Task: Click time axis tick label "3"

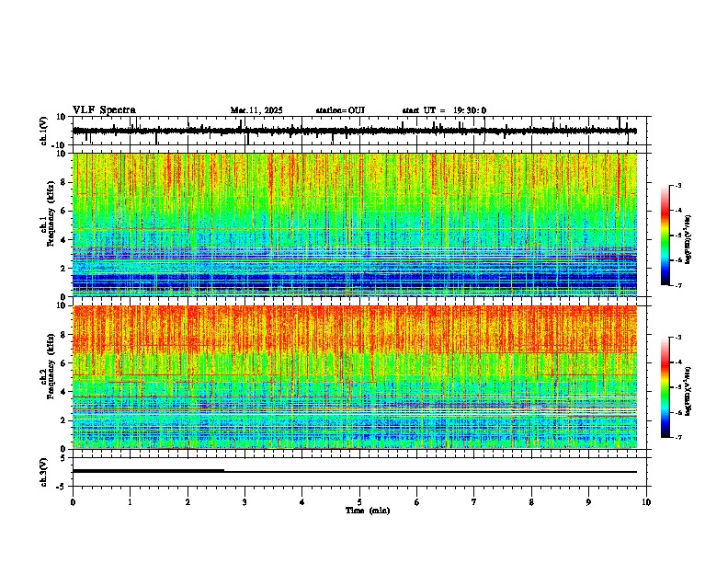Action: (245, 502)
